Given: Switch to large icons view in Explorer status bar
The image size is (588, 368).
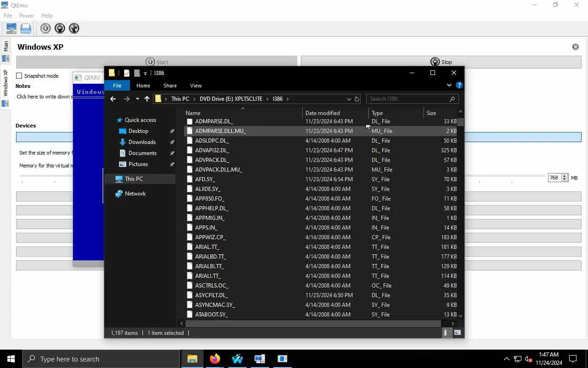Looking at the screenshot, I should pyautogui.click(x=458, y=333).
